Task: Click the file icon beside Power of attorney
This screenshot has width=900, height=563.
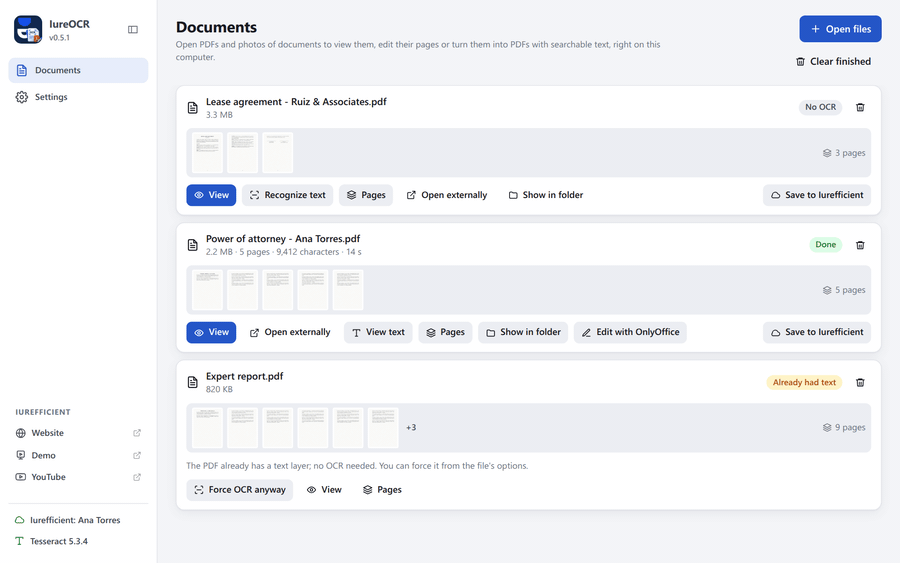Action: 193,245
